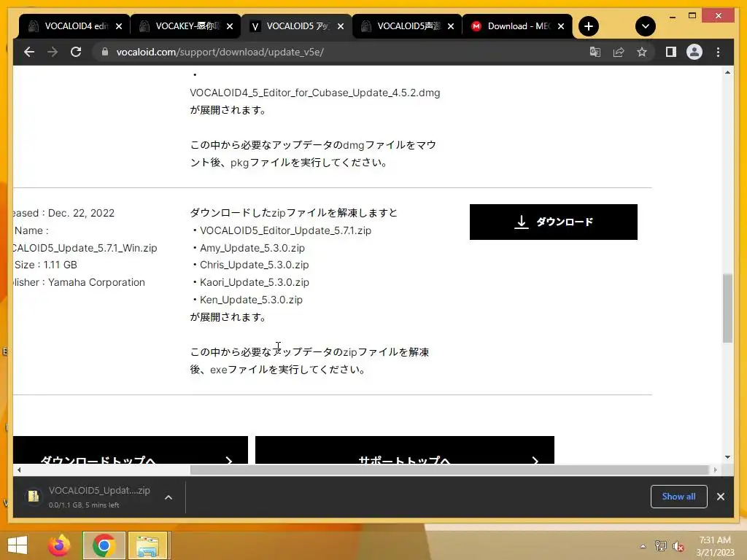The image size is (747, 560).
Task: Open the Windows Start button
Action: (18, 545)
